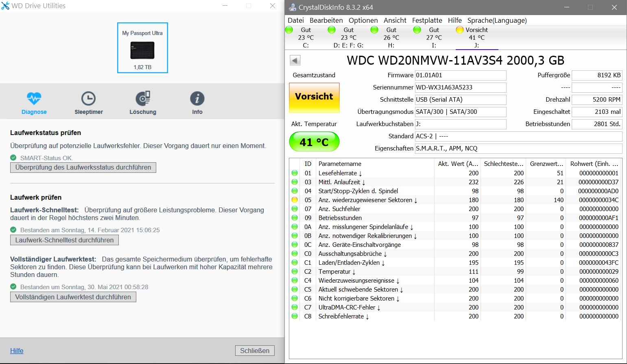The height and width of the screenshot is (364, 627).
Task: Open the Hilfe menu in CrystalDiskInfo
Action: point(455,20)
